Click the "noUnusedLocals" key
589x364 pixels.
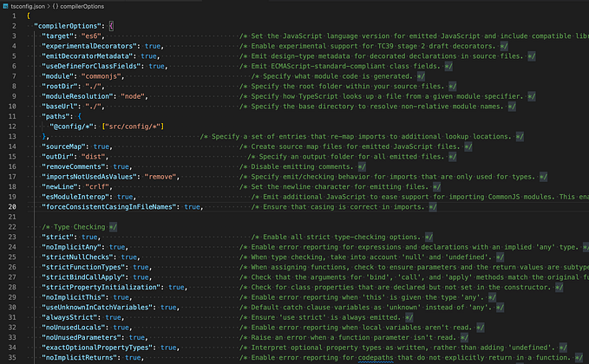point(74,328)
